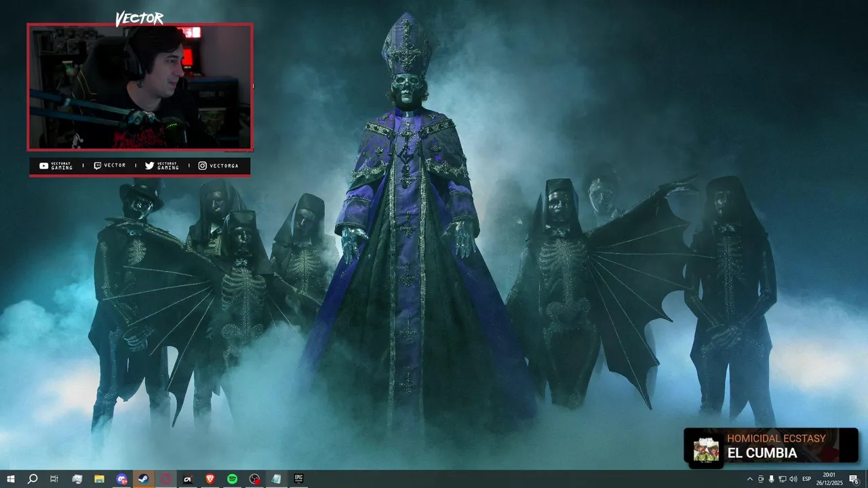Click the Meet Now camera tray icon
The image size is (868, 488).
coord(760,479)
